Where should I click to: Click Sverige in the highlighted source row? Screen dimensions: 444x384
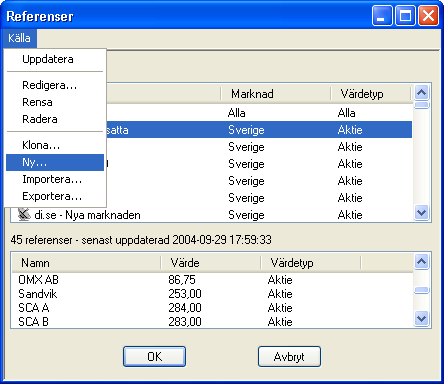click(x=246, y=130)
